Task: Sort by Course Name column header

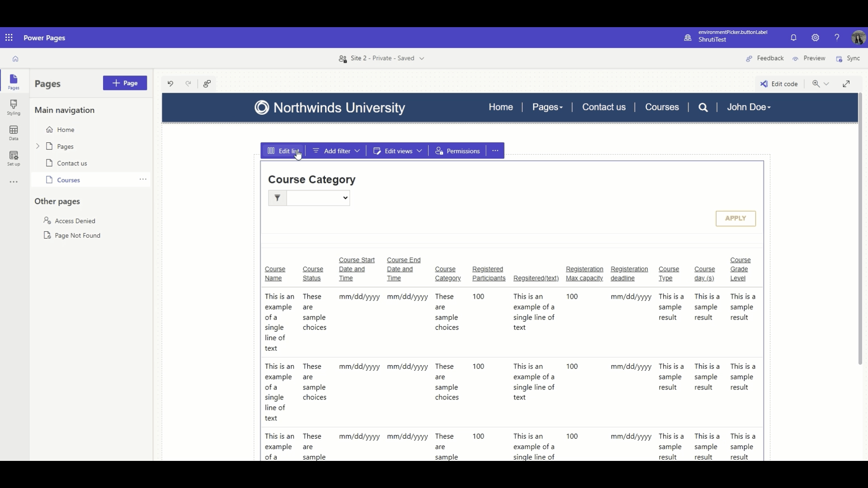Action: click(275, 273)
